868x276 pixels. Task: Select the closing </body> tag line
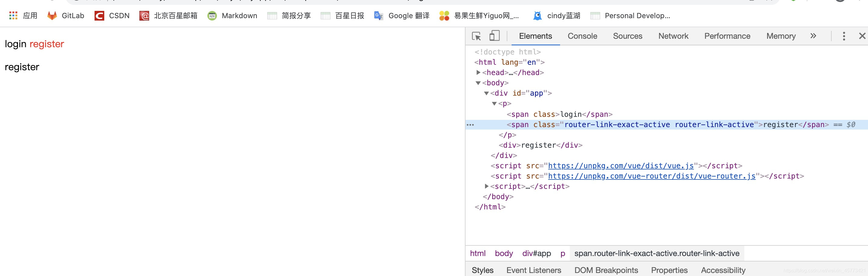click(498, 197)
